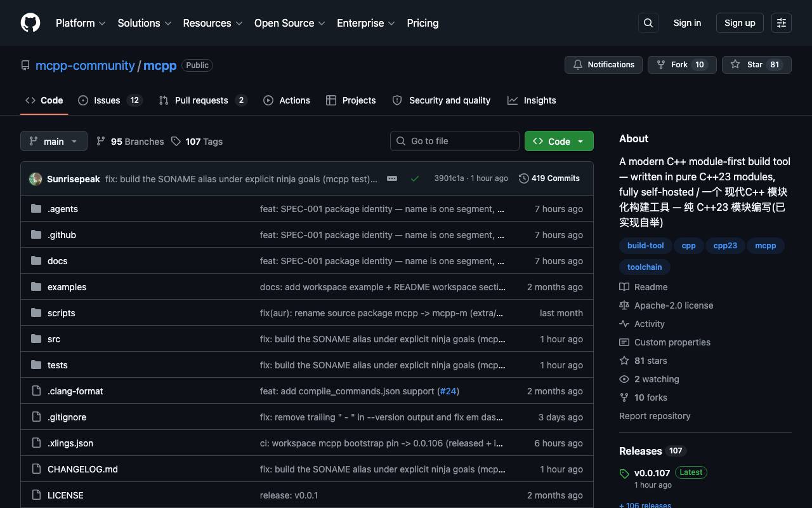Image resolution: width=812 pixels, height=508 pixels.
Task: Click the Sign up button
Action: click(x=740, y=23)
